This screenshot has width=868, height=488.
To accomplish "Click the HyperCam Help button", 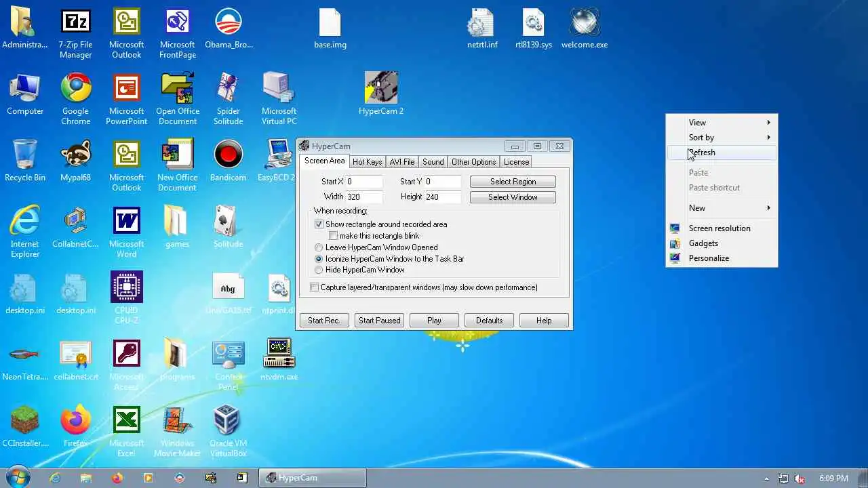I will 544,321.
